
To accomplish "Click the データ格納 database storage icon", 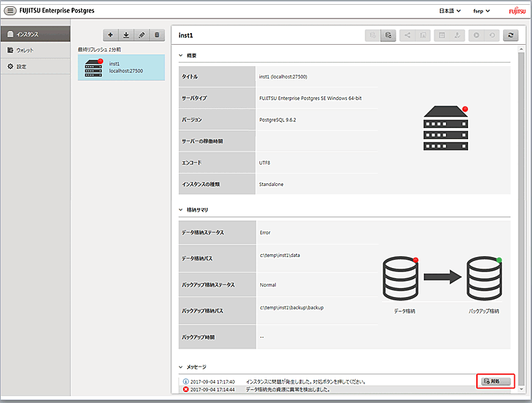I will coord(401,278).
